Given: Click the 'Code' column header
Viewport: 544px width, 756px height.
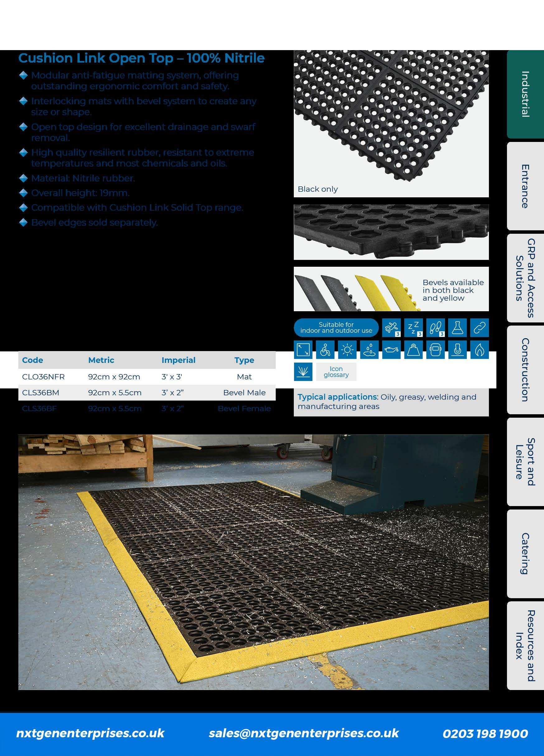Looking at the screenshot, I should coord(32,360).
